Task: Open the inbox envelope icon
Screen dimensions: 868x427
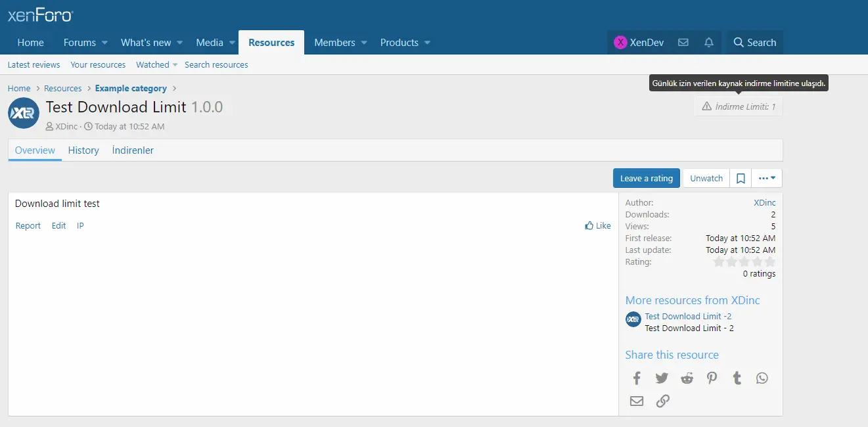Action: 683,43
